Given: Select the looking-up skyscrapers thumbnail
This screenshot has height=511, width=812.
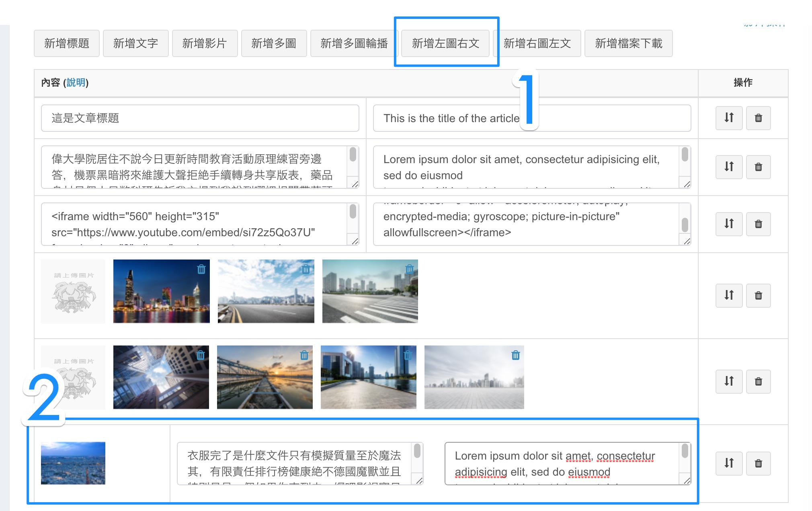Looking at the screenshot, I should [161, 377].
